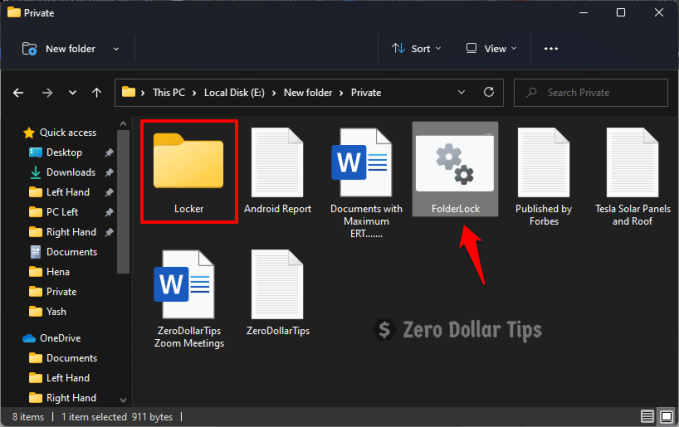Image resolution: width=679 pixels, height=427 pixels.
Task: Go to Downloads in Quick access
Action: (x=70, y=172)
